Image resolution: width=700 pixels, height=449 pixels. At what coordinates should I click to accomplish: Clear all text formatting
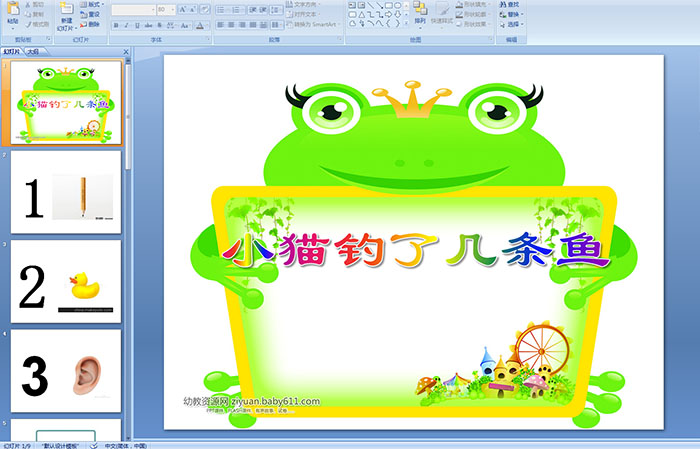pos(205,9)
